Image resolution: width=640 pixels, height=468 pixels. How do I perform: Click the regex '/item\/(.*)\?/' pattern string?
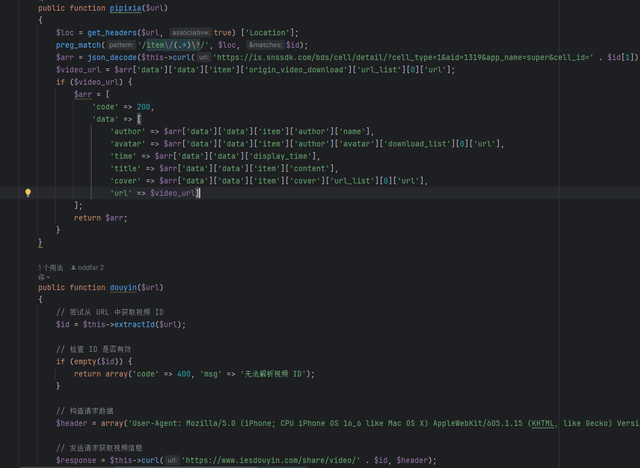point(174,45)
